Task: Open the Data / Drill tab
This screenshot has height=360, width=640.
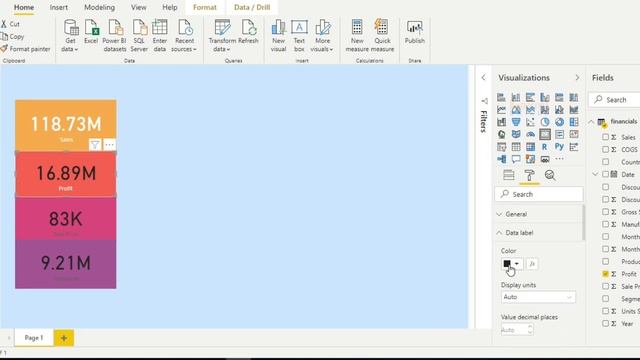Action: (x=252, y=7)
